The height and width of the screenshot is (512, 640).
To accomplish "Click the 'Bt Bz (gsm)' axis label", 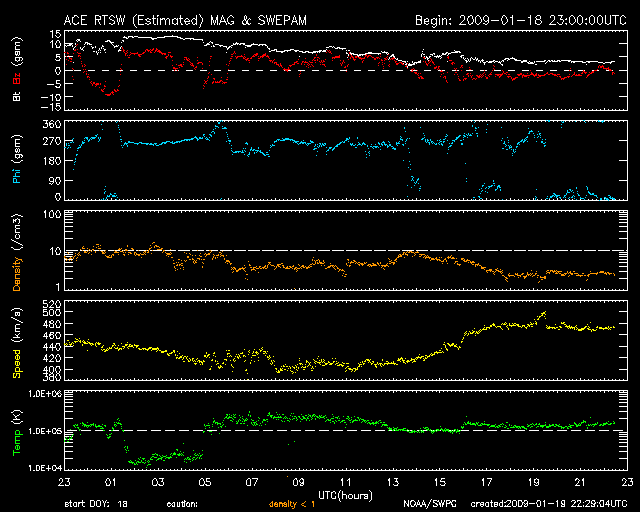I will (x=17, y=69).
